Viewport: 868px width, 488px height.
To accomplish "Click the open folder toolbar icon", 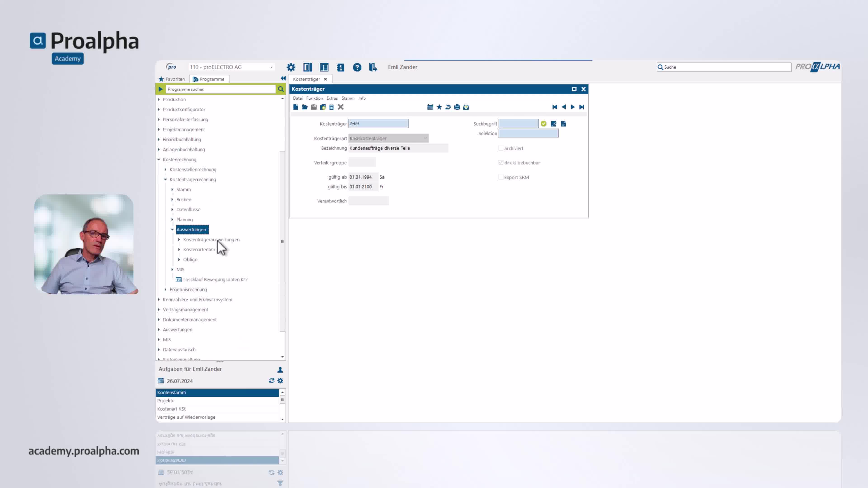I will click(x=305, y=107).
